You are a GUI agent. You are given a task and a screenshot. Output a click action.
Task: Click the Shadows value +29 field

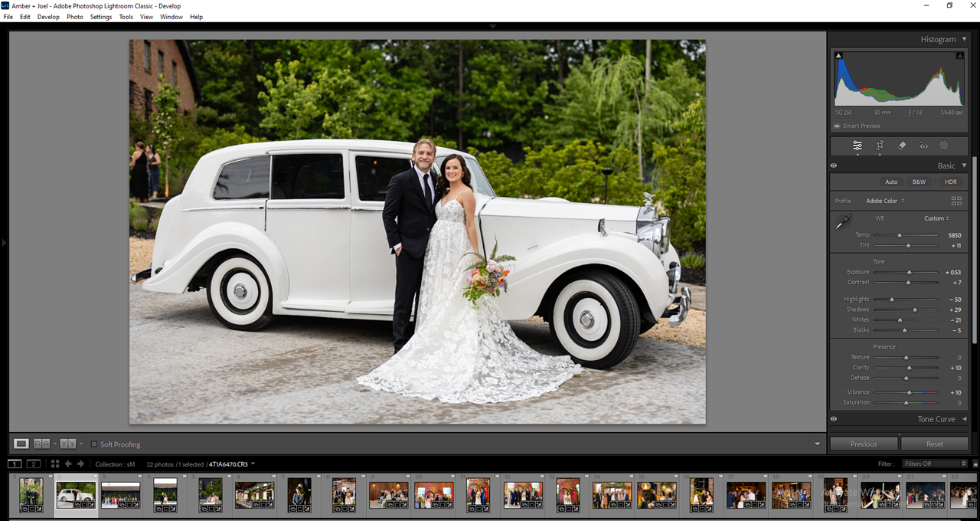coord(955,310)
